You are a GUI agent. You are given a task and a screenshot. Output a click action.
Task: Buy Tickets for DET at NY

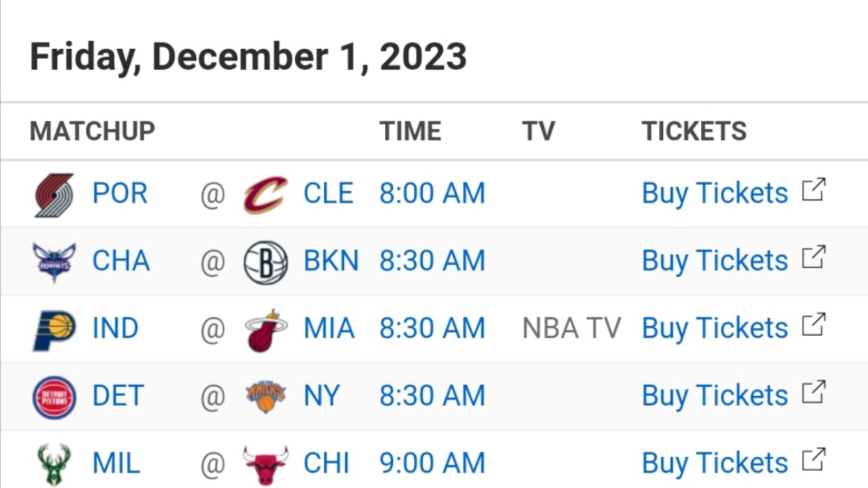pos(715,396)
